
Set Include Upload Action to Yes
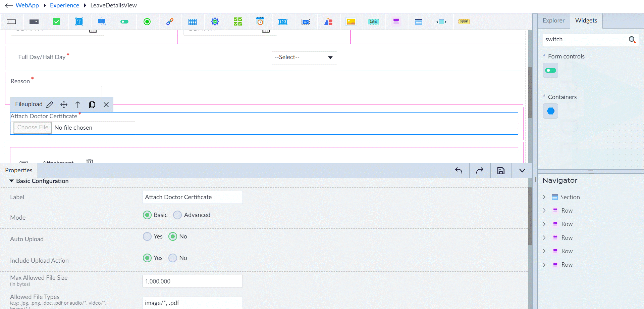[x=147, y=258]
